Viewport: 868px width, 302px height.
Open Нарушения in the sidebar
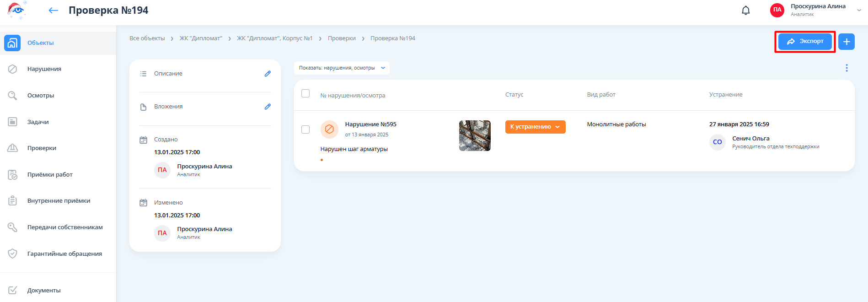tap(44, 69)
